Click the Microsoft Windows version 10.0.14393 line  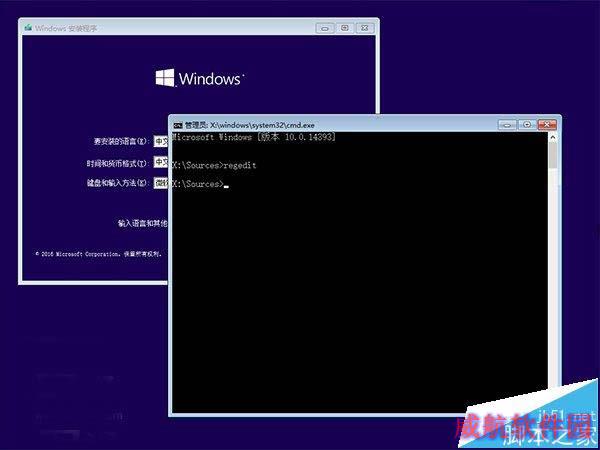(x=254, y=137)
